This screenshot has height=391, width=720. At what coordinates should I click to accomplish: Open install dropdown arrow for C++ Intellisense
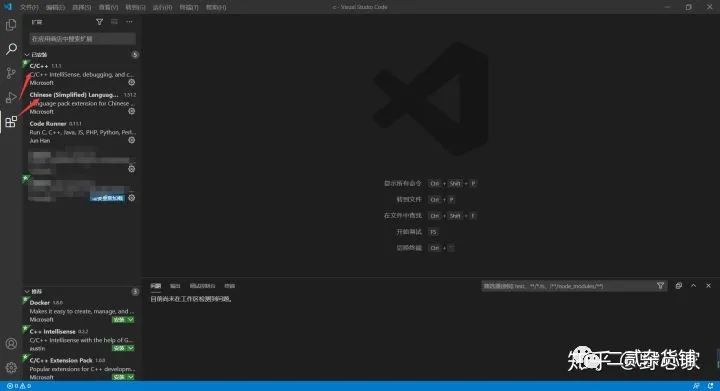(131, 348)
